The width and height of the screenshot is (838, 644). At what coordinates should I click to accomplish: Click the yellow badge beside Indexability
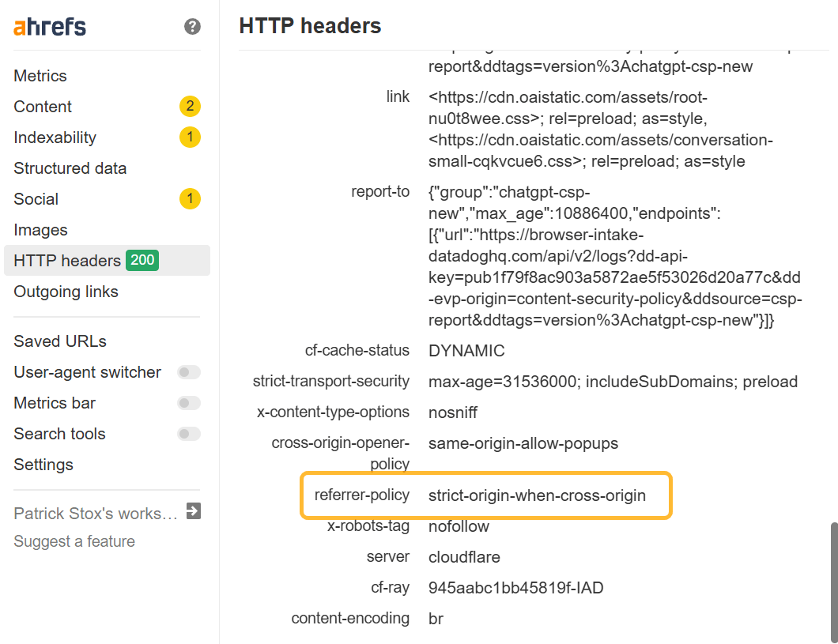click(190, 137)
